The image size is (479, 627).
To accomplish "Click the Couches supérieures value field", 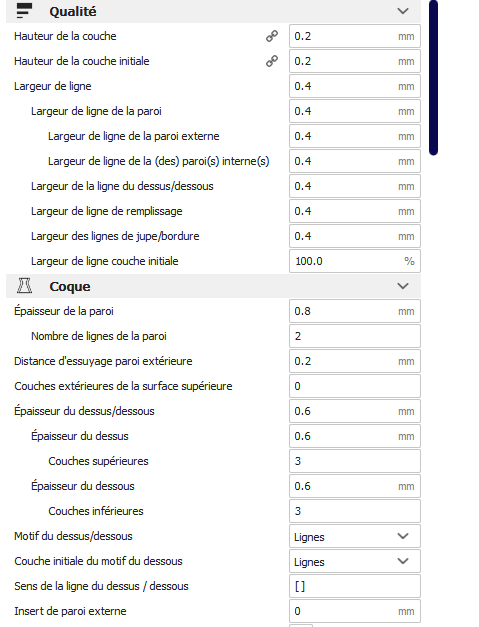I will click(355, 461).
